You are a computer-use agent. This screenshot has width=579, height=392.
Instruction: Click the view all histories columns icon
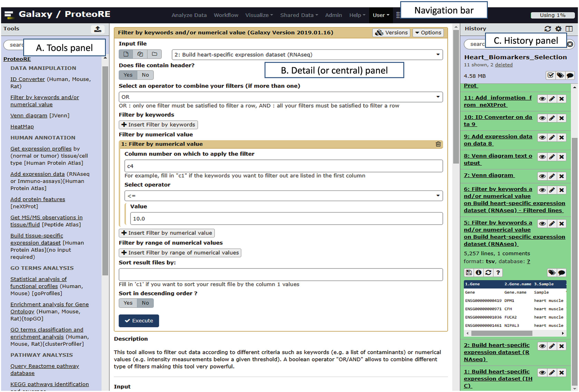569,29
